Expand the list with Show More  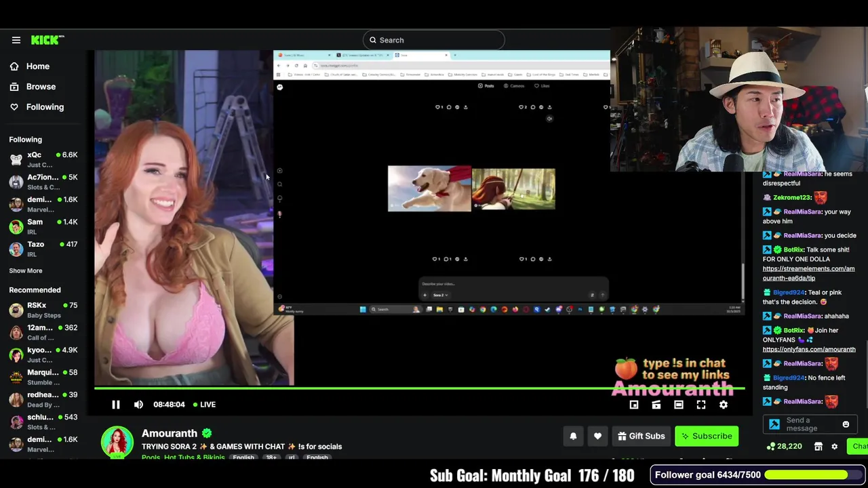click(26, 270)
